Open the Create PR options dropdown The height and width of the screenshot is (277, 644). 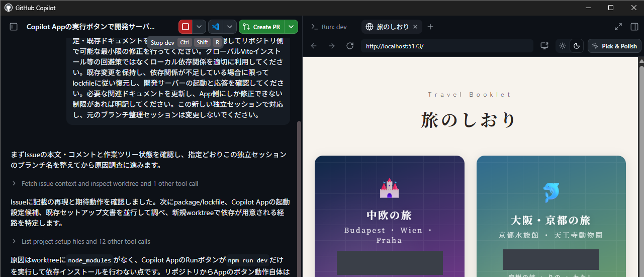pyautogui.click(x=291, y=27)
